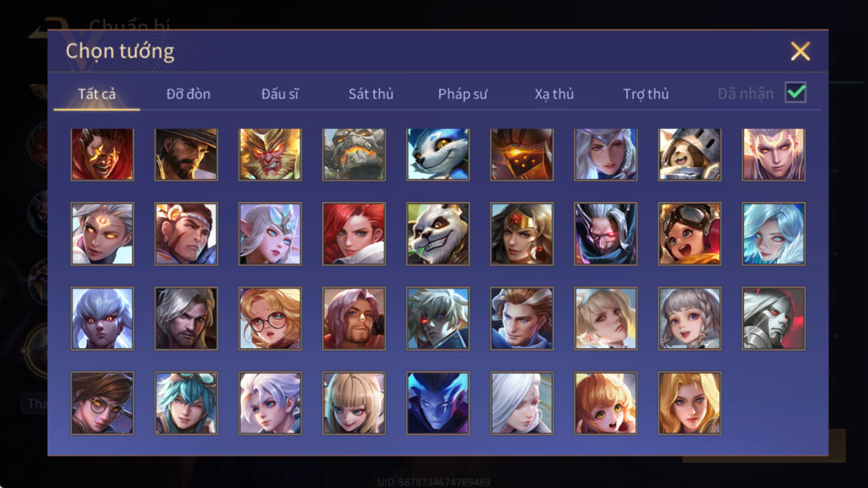Image resolution: width=868 pixels, height=488 pixels.
Task: Pick the teal-haired hero with goggles
Action: point(186,403)
